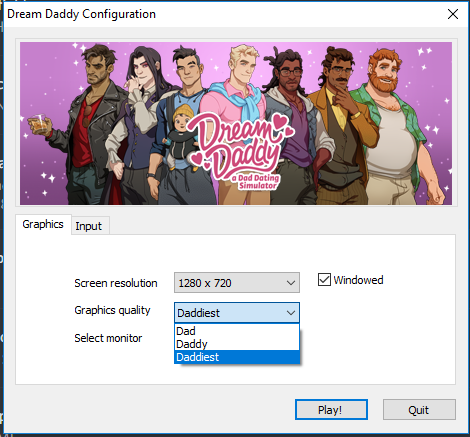Switch to the Input tab
The width and height of the screenshot is (470, 437).
point(89,226)
